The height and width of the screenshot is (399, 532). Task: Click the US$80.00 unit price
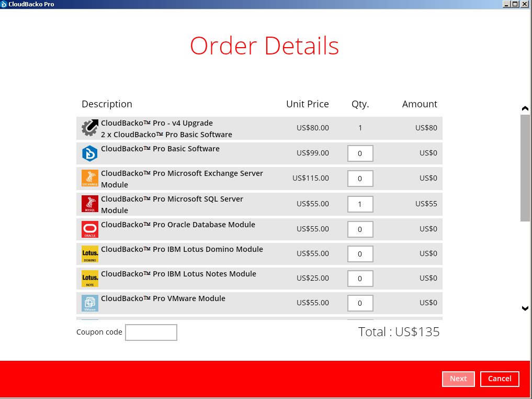[312, 128]
